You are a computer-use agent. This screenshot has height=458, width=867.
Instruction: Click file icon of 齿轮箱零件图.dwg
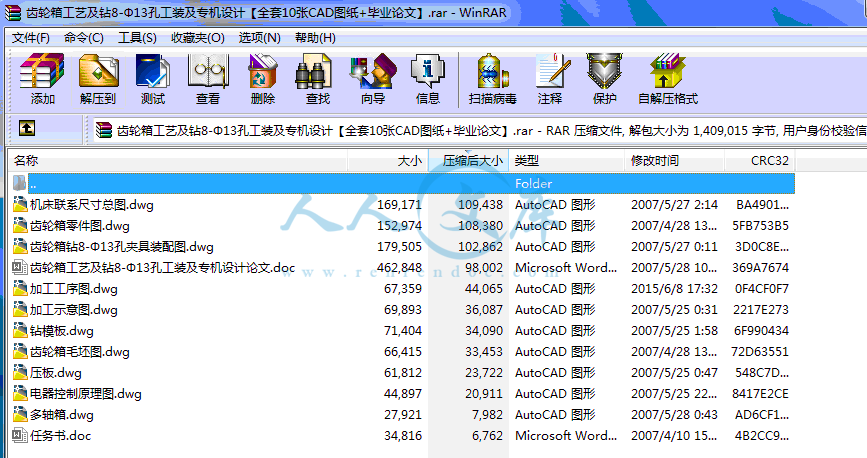[x=20, y=226]
